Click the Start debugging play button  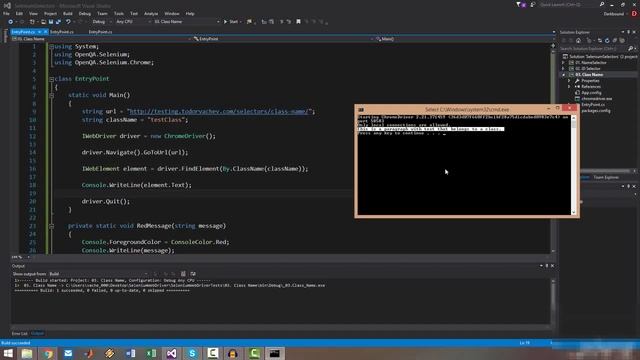coord(225,22)
